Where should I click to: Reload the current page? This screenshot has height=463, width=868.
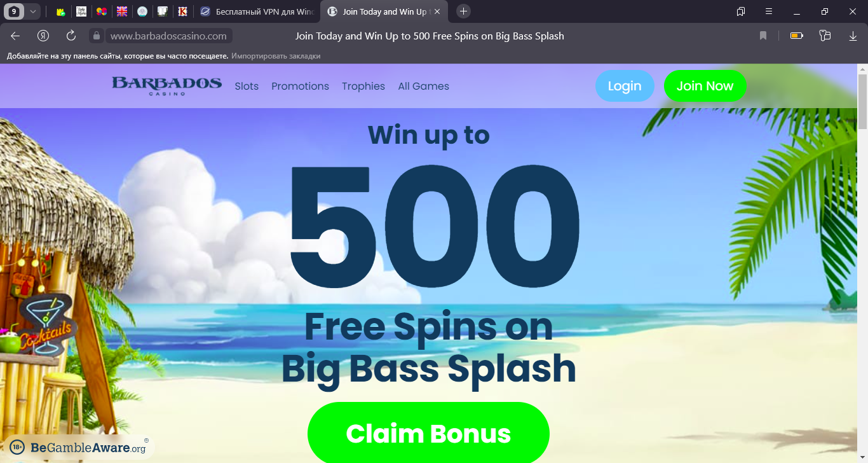[71, 36]
